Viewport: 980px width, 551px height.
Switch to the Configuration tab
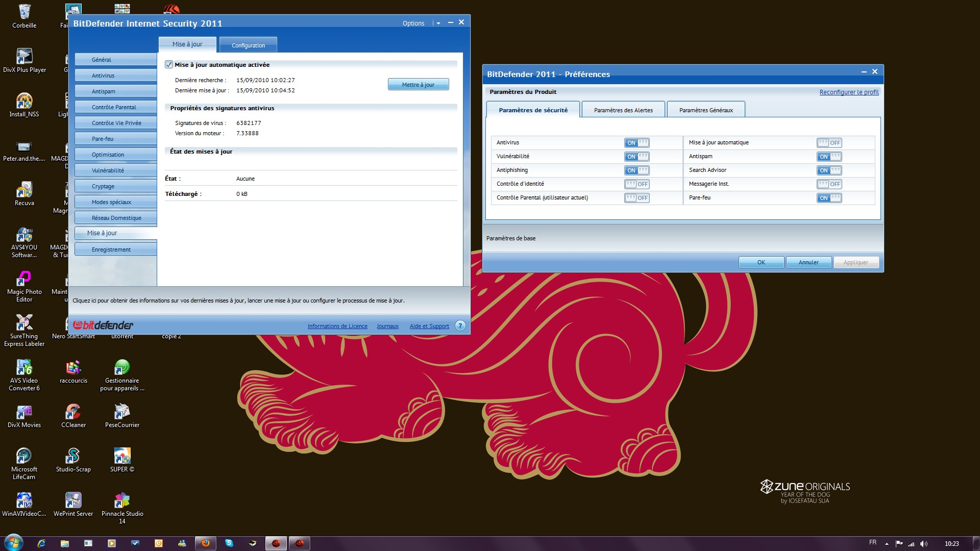249,45
